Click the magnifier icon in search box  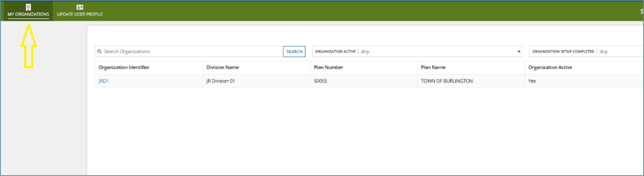pyautogui.click(x=100, y=51)
